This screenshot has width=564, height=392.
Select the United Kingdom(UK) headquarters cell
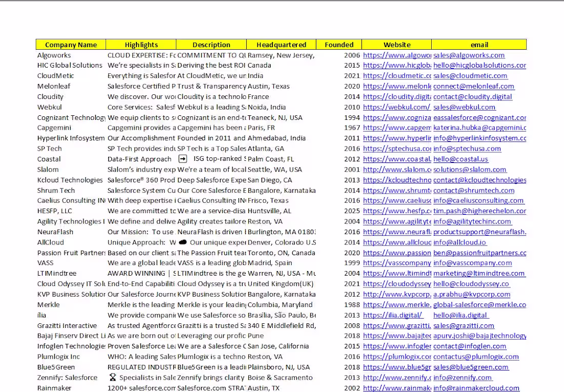281,284
